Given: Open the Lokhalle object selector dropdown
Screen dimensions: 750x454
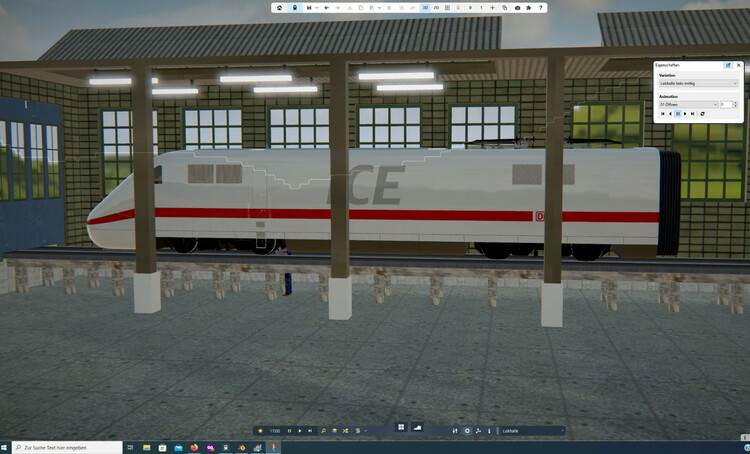Looking at the screenshot, I should (532, 431).
